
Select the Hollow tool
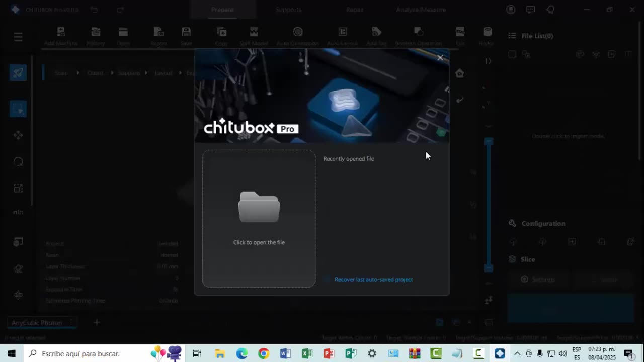[487, 36]
